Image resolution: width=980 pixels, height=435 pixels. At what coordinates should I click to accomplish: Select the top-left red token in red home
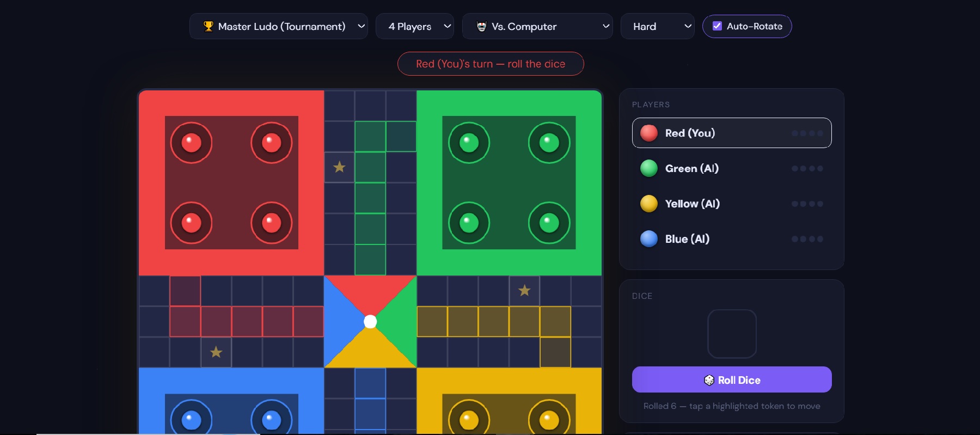click(191, 143)
